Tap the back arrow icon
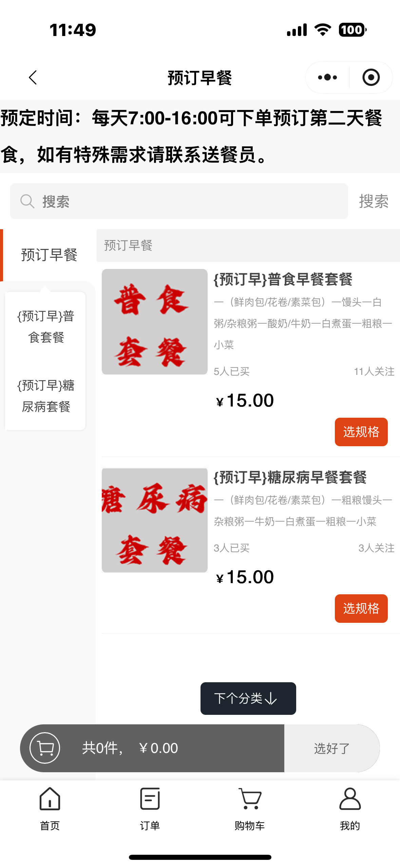Screen dimensions: 400x868 tap(33, 78)
